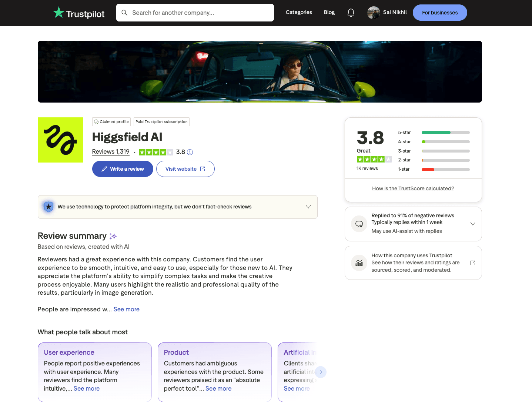Click the external link icon in Visit website
This screenshot has height=418, width=532.
click(203, 169)
